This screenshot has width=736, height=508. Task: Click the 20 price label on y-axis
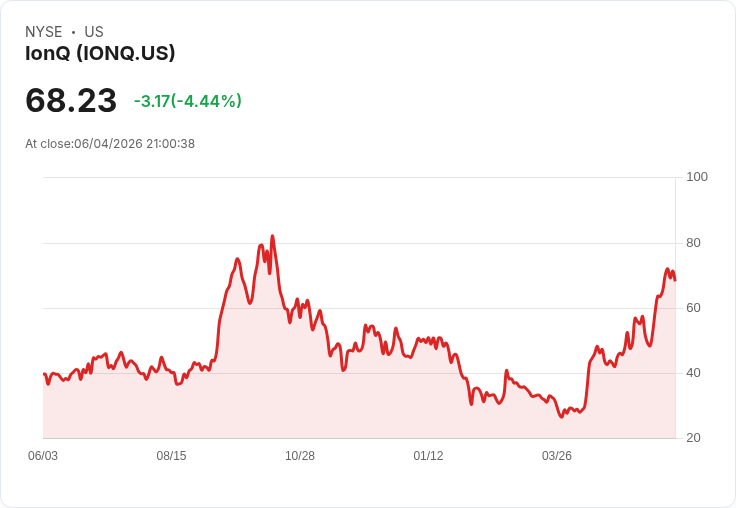(x=693, y=438)
